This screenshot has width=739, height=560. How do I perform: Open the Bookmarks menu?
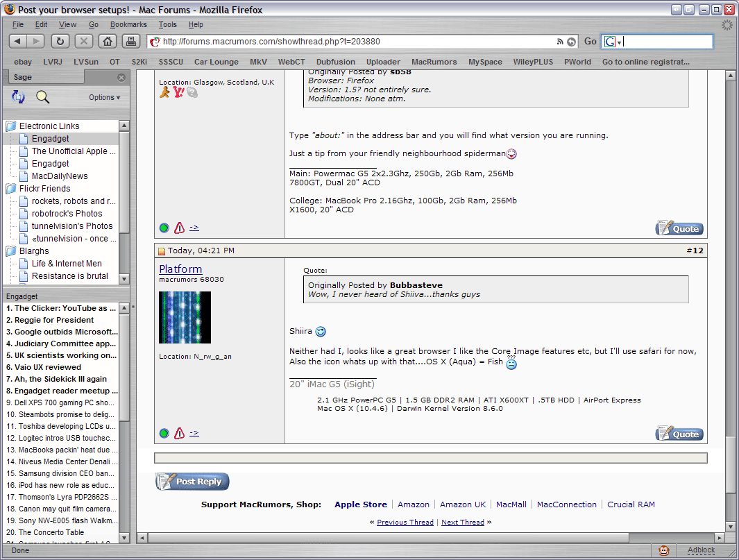[128, 24]
